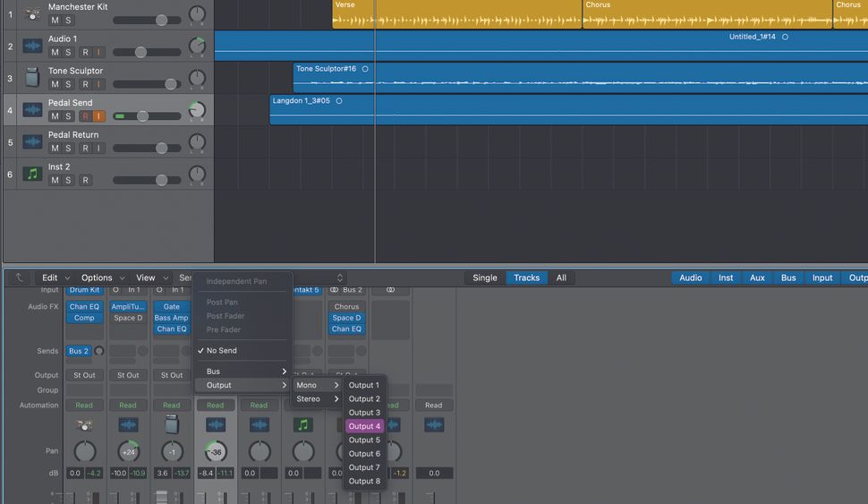Record-enable the Inst 2 track
This screenshot has height=504, width=868.
pos(85,180)
